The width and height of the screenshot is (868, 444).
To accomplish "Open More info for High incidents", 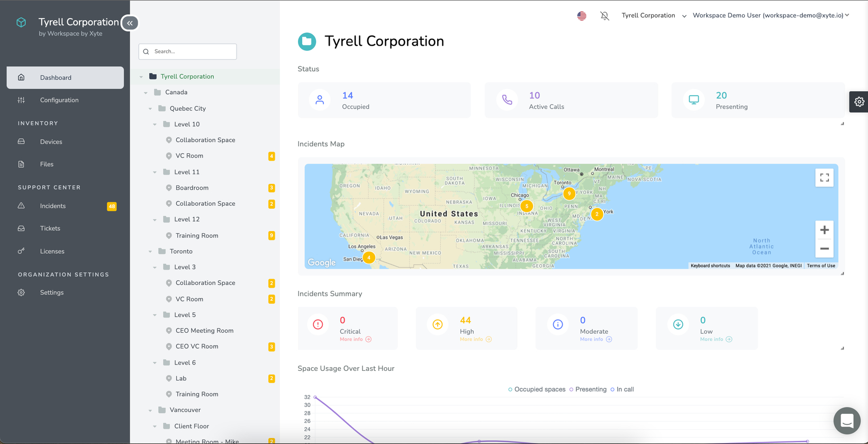I will [476, 339].
